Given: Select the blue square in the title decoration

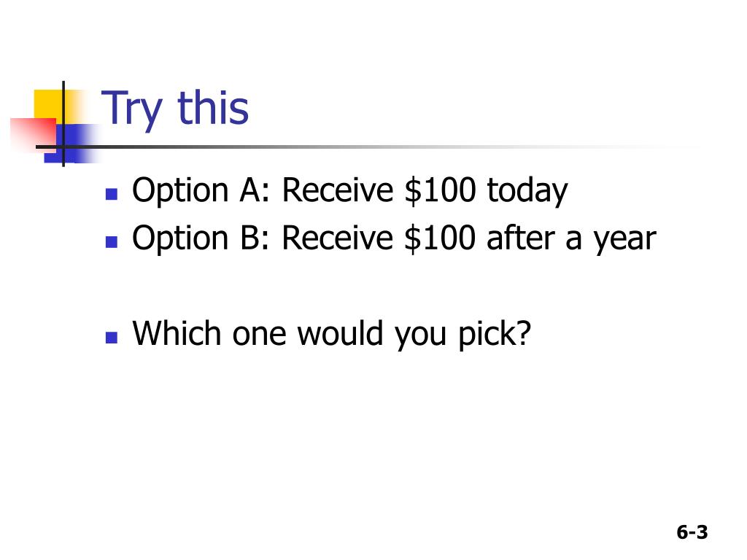Looking at the screenshot, I should point(71,144).
